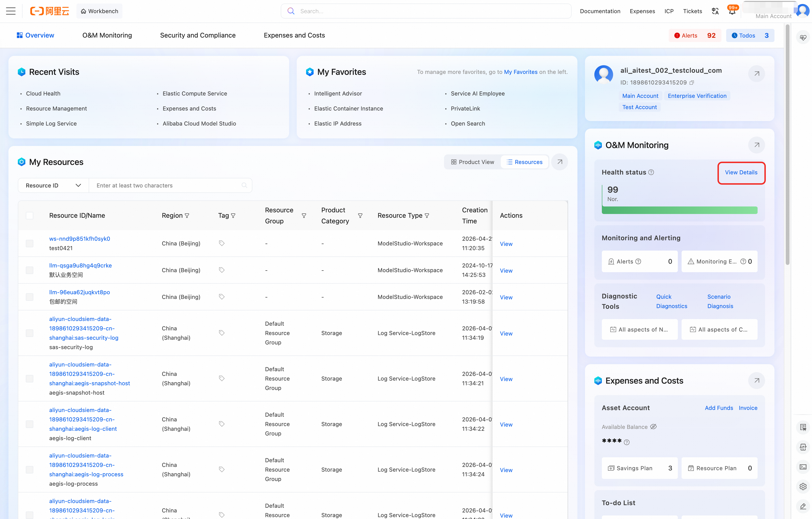The width and height of the screenshot is (812, 519).
Task: Click the top search bar magnifier icon
Action: click(x=291, y=11)
